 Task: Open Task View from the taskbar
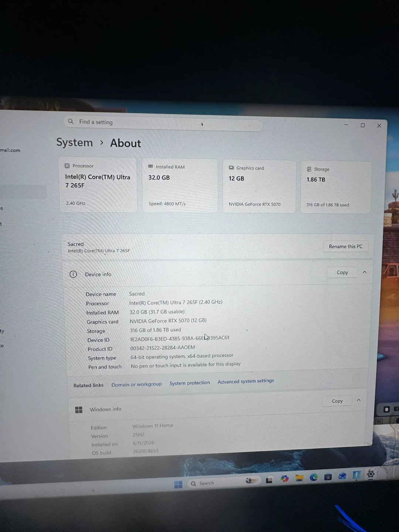point(269,480)
